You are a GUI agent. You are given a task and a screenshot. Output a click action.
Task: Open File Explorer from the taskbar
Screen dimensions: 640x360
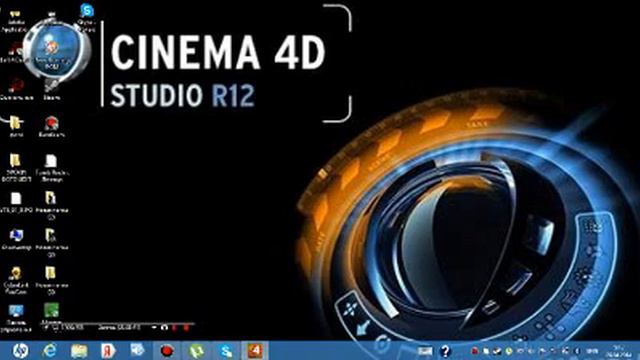tap(79, 351)
